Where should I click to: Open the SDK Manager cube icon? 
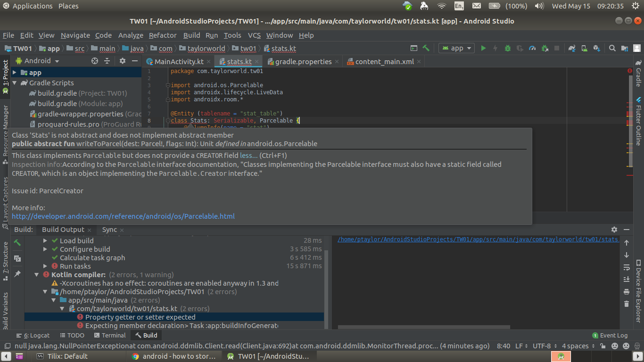pos(596,48)
